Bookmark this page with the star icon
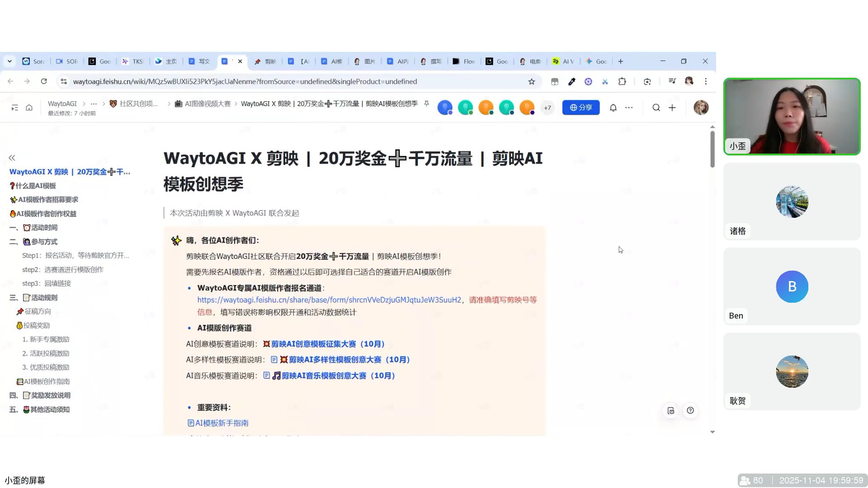Screen dimensions: 868x488 click(x=532, y=81)
